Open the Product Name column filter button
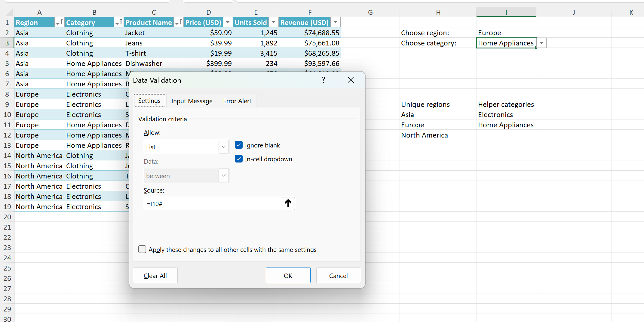Viewport: 644px width, 322px height. coord(179,23)
